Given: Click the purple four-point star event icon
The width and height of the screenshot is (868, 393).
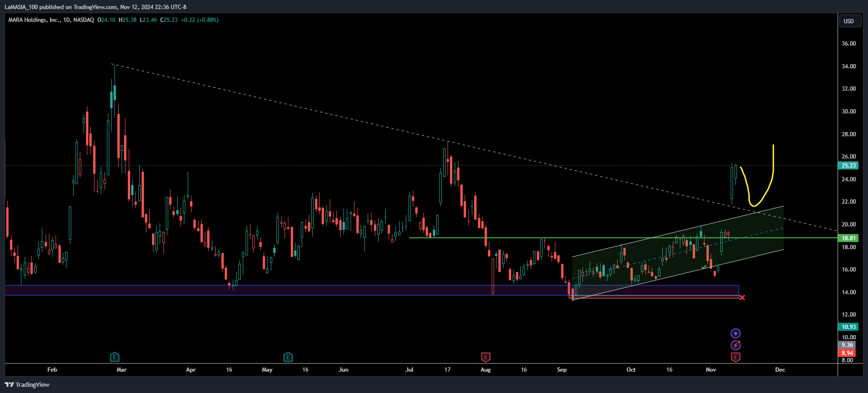Looking at the screenshot, I should [735, 334].
